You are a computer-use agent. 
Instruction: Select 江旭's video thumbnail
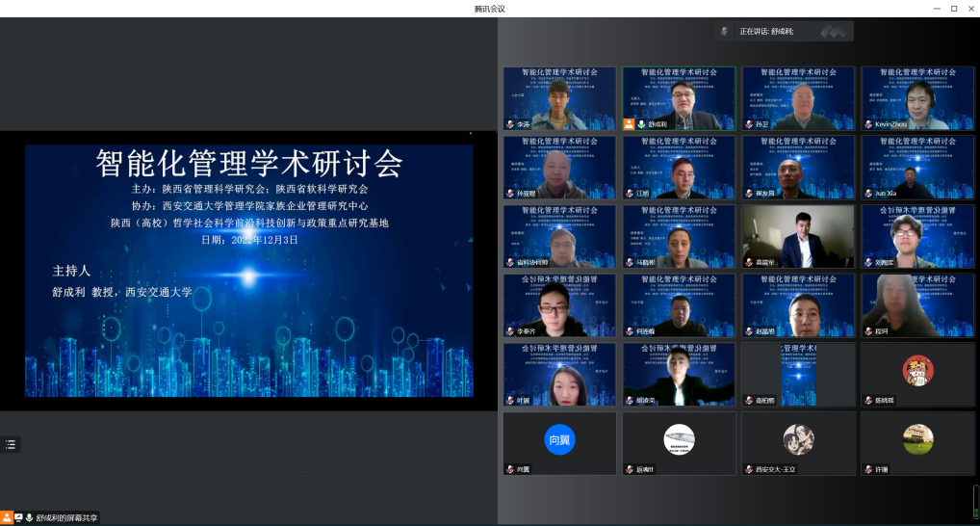click(x=679, y=167)
